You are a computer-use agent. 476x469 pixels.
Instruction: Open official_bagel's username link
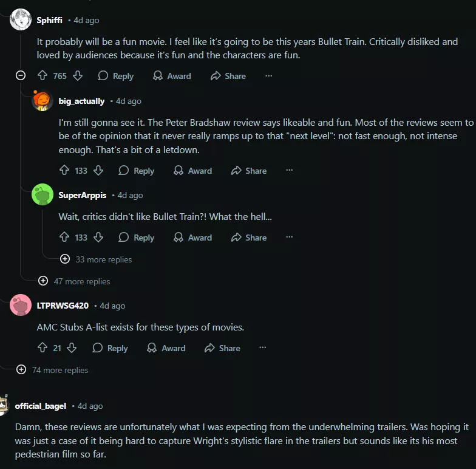[x=41, y=406]
